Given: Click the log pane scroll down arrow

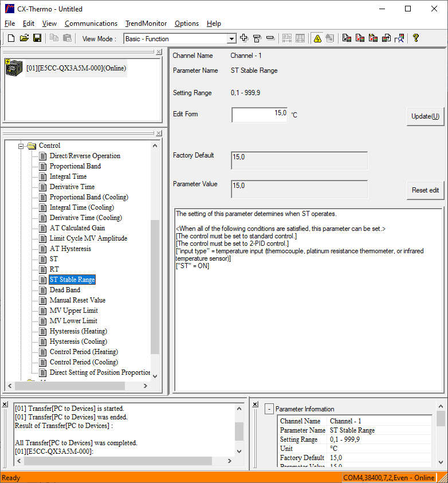Looking at the screenshot, I should click(x=239, y=451).
